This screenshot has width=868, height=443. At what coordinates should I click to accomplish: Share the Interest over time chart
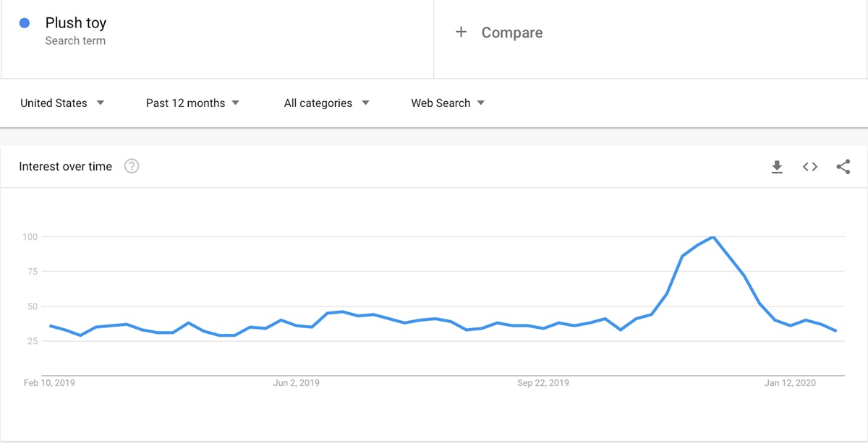coord(843,167)
